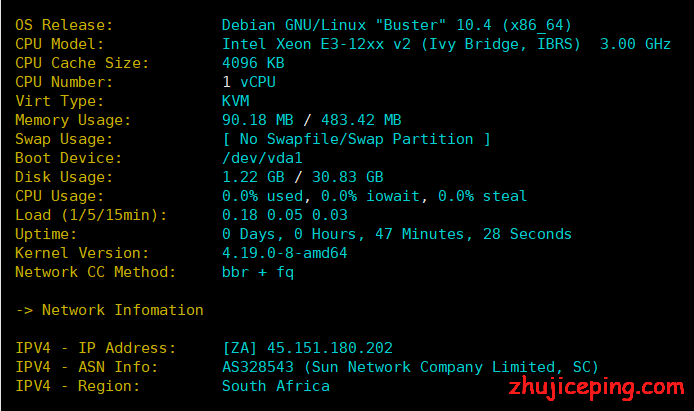Select the Intel Xeon CPU model text
The height and width of the screenshot is (411, 694).
(x=446, y=44)
